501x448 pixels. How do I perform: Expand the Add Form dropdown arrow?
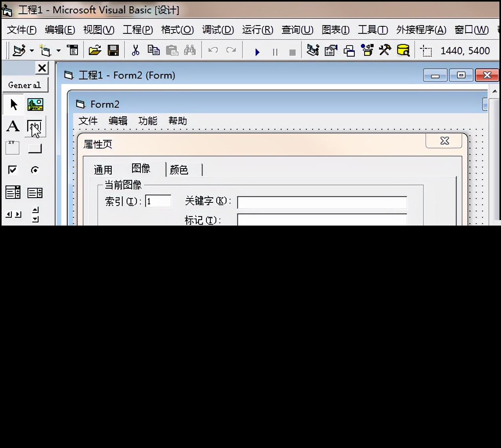click(x=59, y=51)
